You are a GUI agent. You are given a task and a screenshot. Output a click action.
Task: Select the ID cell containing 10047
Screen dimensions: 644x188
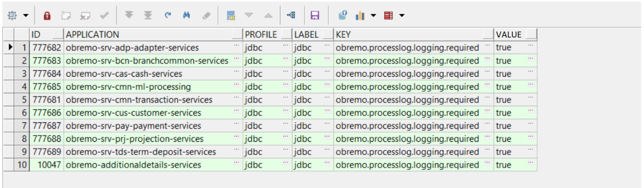coord(47,165)
